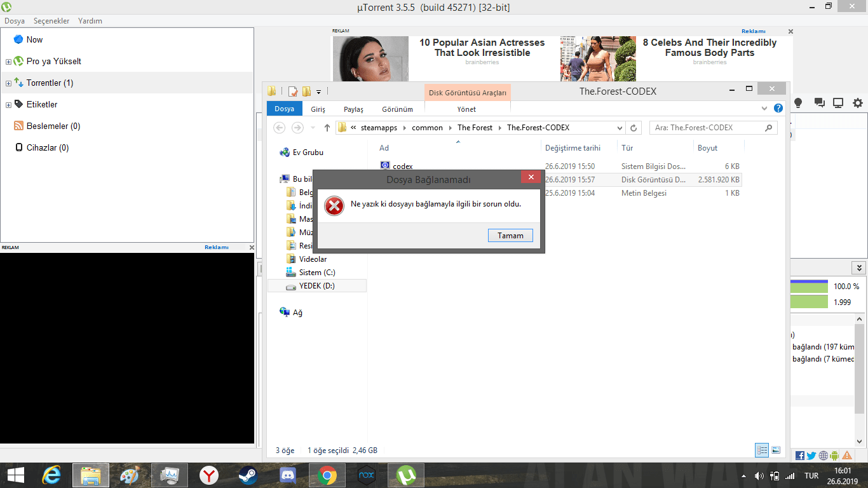Select Sistem (C:) drive in navigation pane
The image size is (868, 488).
(317, 273)
